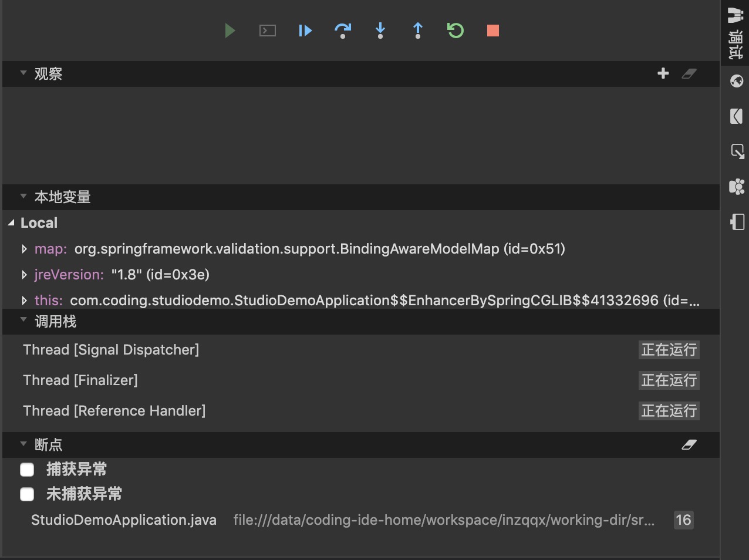Resume execution with the Continue icon
The image size is (749, 560).
[x=305, y=31]
